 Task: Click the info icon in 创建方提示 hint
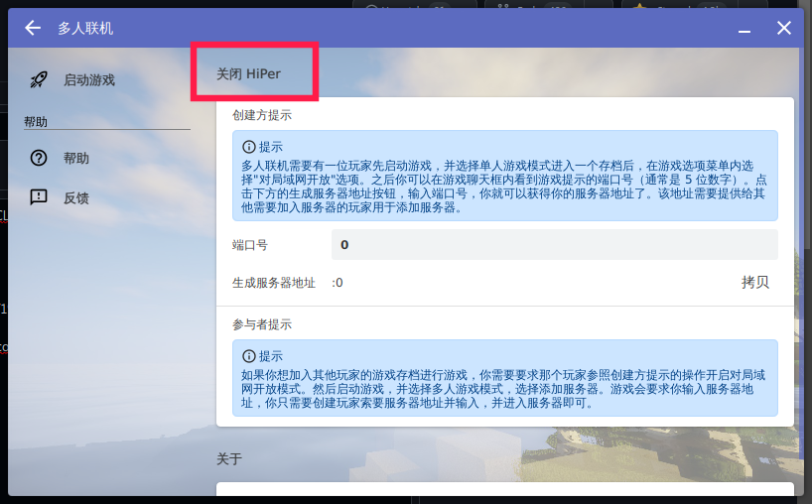pyautogui.click(x=248, y=147)
